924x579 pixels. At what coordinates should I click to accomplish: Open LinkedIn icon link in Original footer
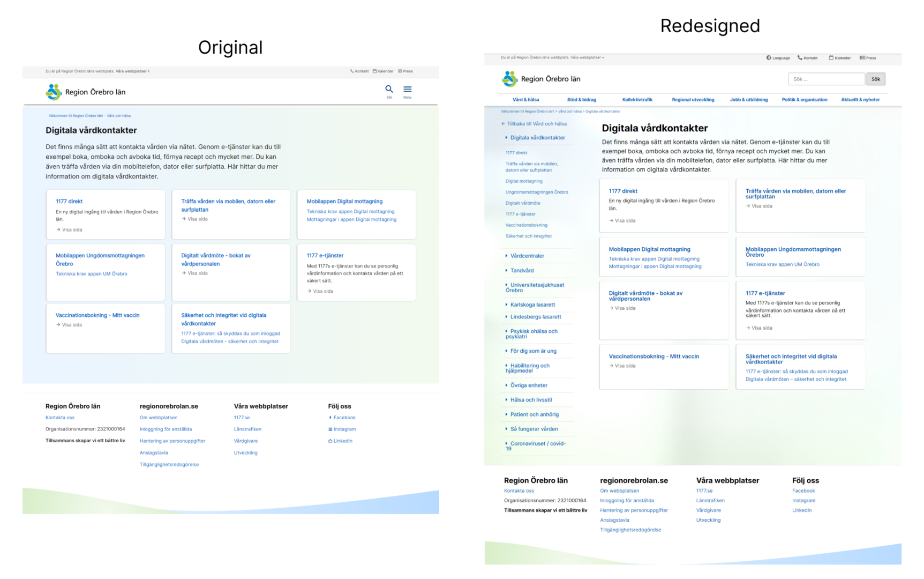(x=330, y=441)
